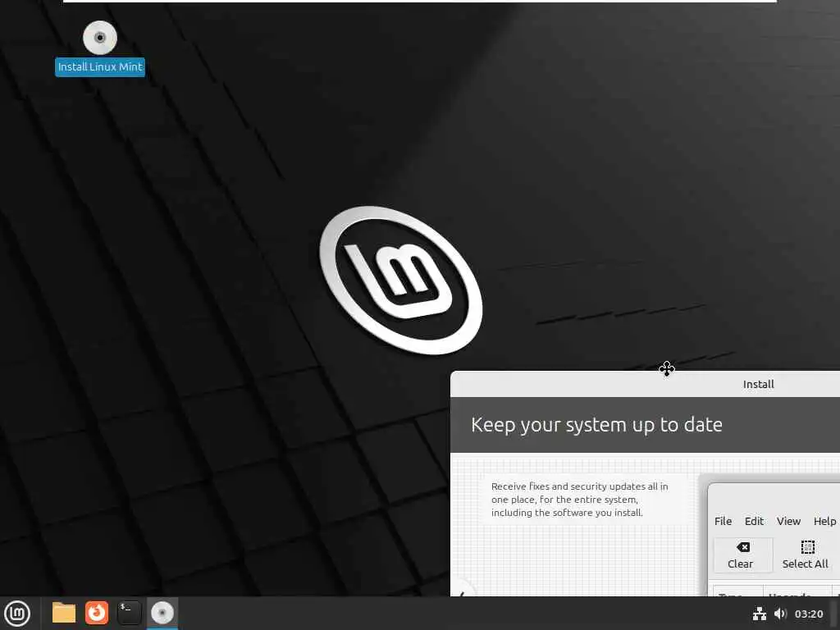
Task: Open the sound volume tray icon
Action: (x=781, y=614)
